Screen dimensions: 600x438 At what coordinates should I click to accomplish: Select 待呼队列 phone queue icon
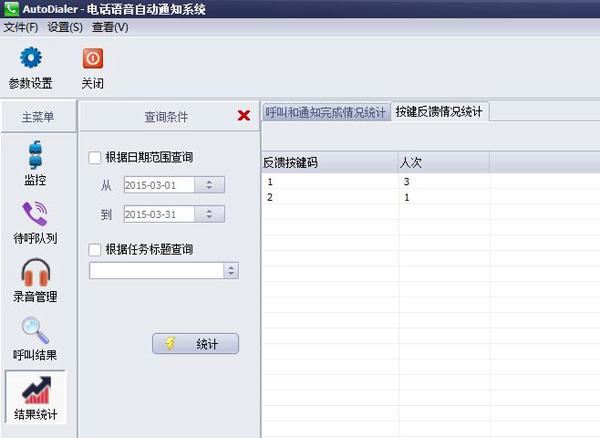(35, 215)
